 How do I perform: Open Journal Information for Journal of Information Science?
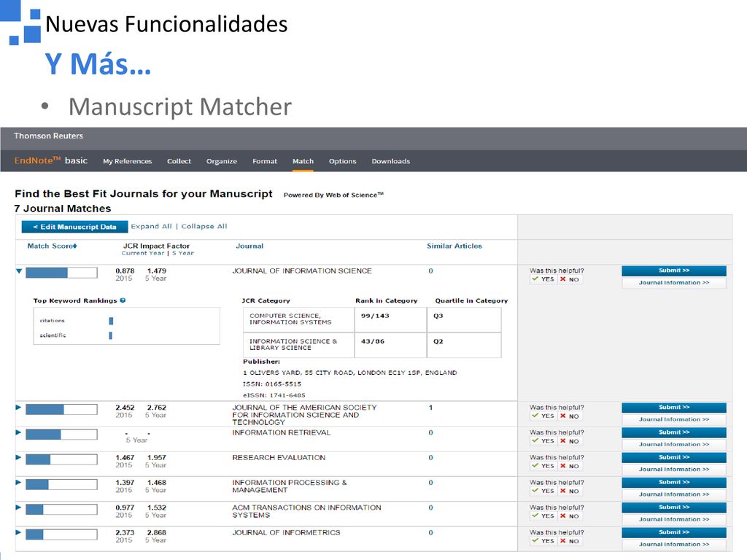[x=673, y=283]
